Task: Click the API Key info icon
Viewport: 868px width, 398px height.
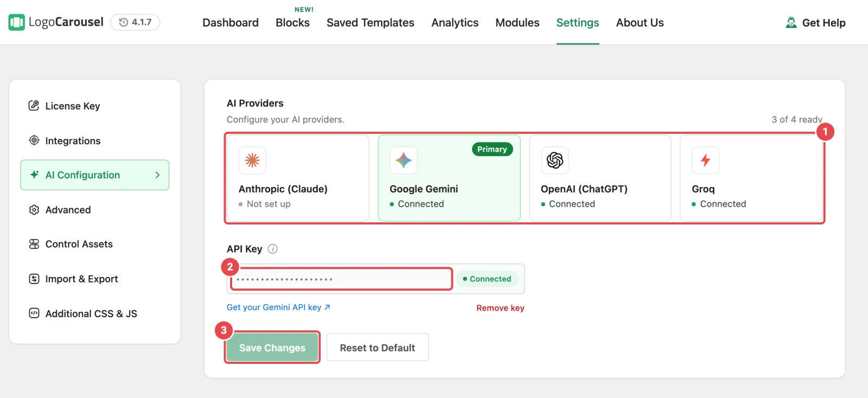Action: 272,249
